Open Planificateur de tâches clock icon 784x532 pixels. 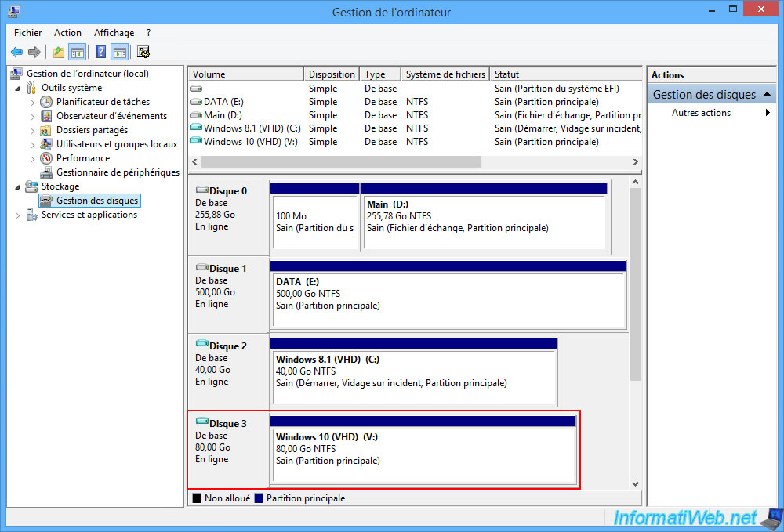tap(47, 102)
